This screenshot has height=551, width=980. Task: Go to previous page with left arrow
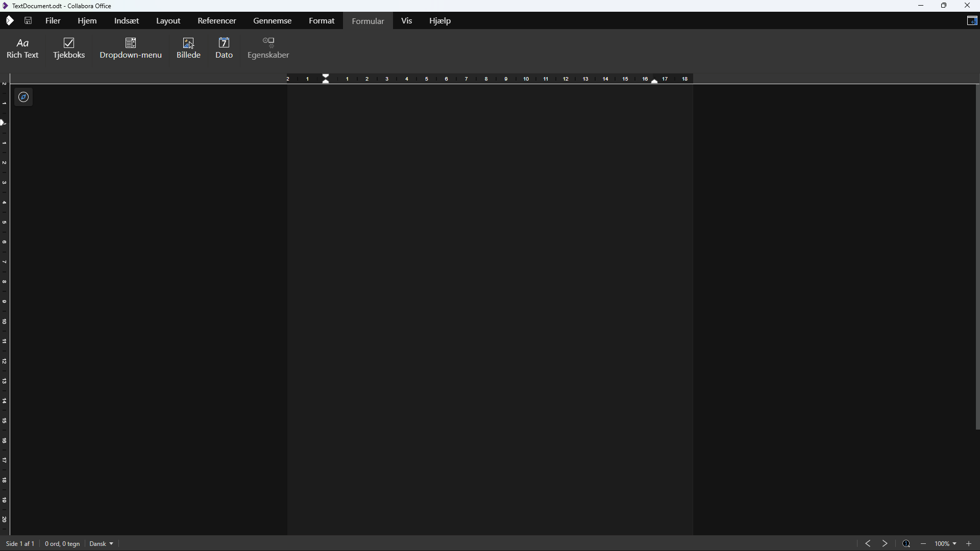tap(868, 543)
